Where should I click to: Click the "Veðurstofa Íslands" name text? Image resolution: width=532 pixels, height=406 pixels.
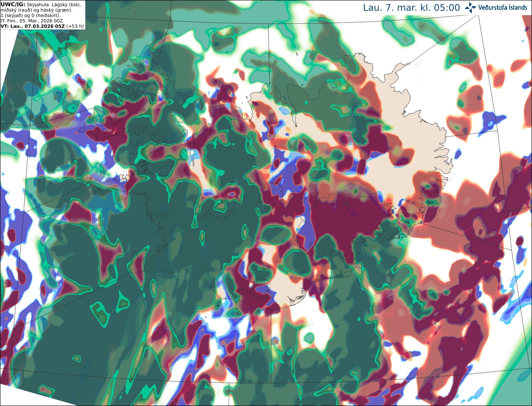click(x=503, y=8)
